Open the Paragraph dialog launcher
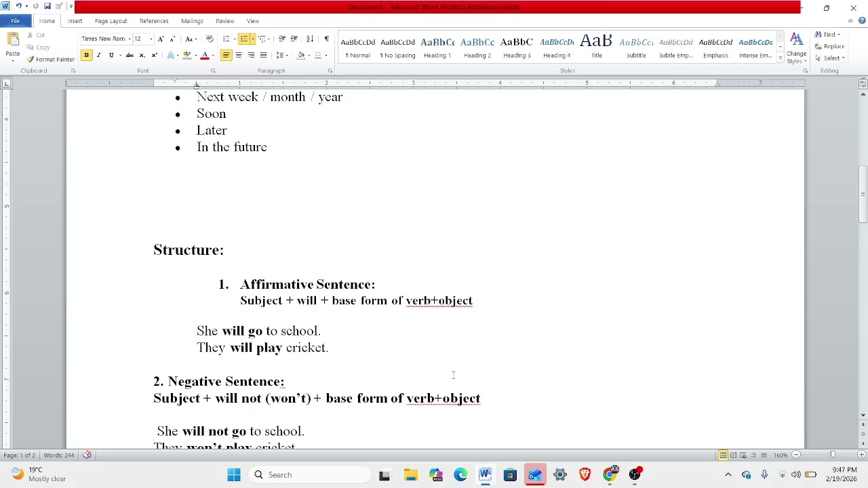 330,70
